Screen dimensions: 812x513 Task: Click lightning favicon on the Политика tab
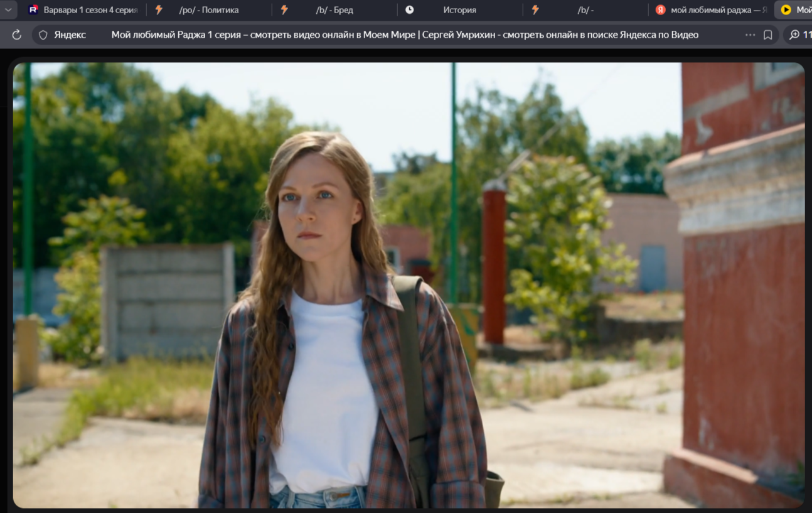pyautogui.click(x=159, y=10)
